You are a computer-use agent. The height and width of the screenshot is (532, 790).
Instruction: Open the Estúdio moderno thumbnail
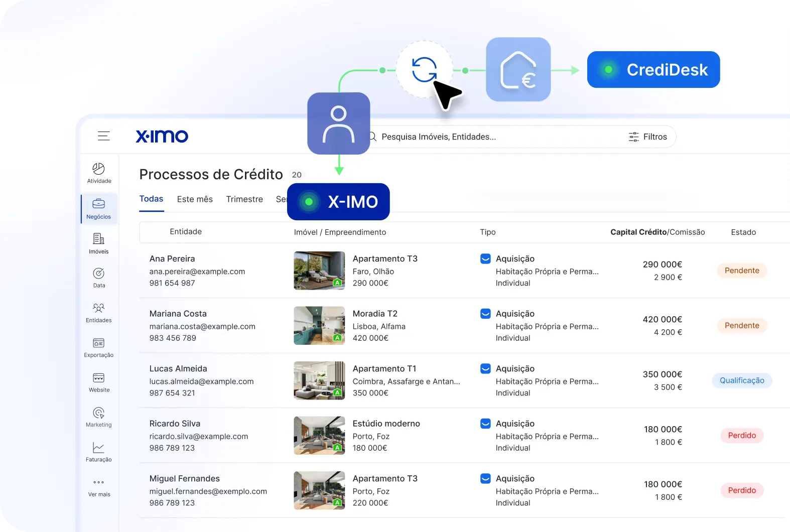coord(319,435)
